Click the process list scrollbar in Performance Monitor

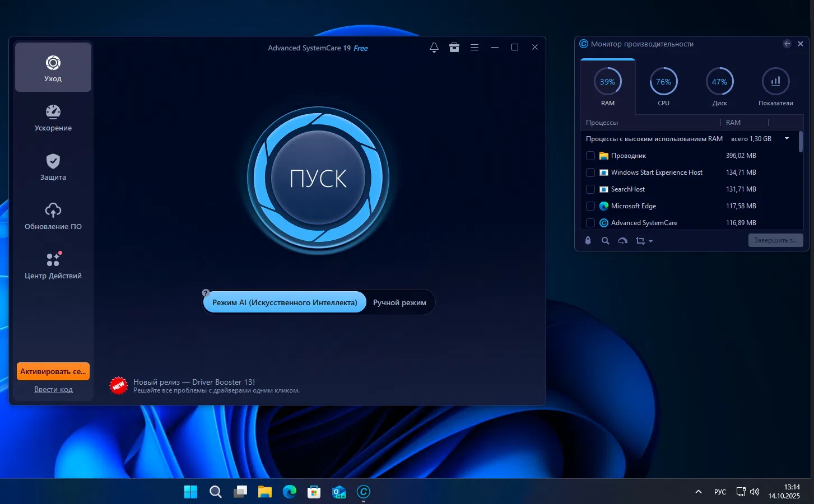coord(801,142)
